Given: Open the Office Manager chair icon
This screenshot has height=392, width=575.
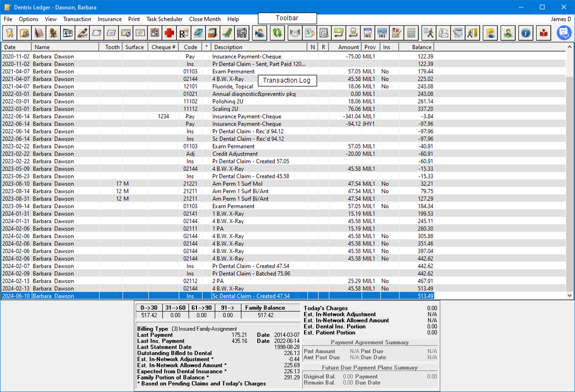Looking at the screenshot, I should tap(53, 33).
